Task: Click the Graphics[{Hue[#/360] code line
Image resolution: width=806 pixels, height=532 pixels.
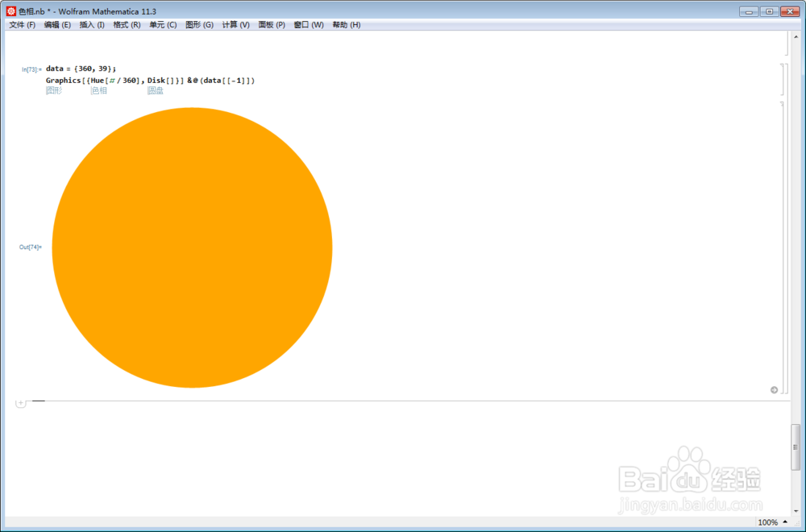Action: point(150,80)
